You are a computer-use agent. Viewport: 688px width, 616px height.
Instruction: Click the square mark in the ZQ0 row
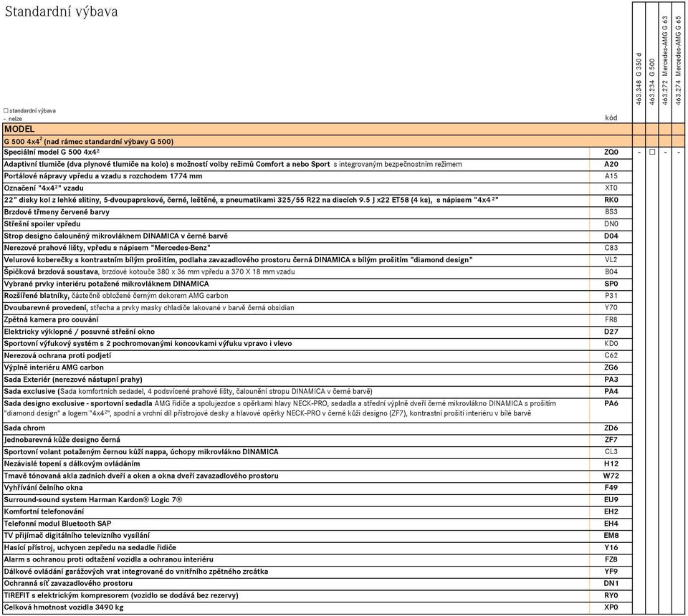click(x=652, y=152)
